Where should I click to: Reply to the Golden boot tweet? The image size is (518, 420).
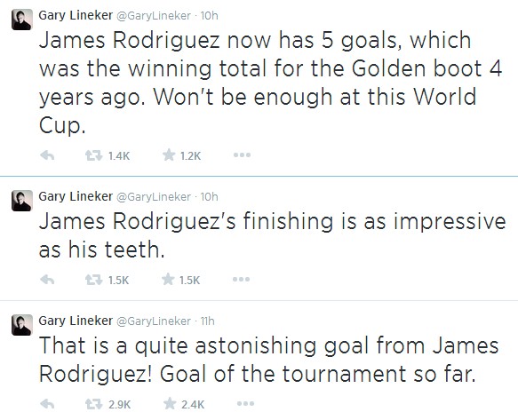[47, 155]
